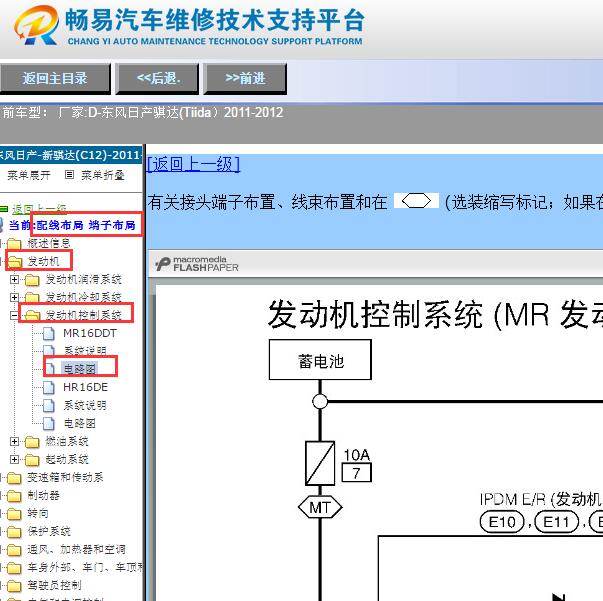
Task: Click the 燃油系统 folder icon
Action: click(32, 442)
